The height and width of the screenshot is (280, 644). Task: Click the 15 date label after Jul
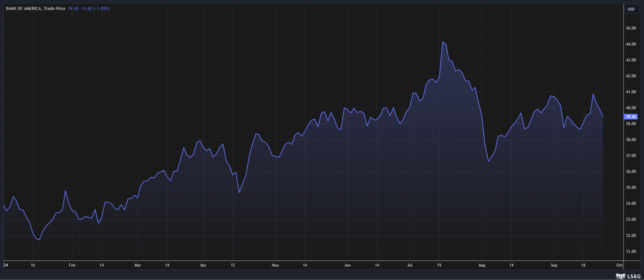coord(439,265)
